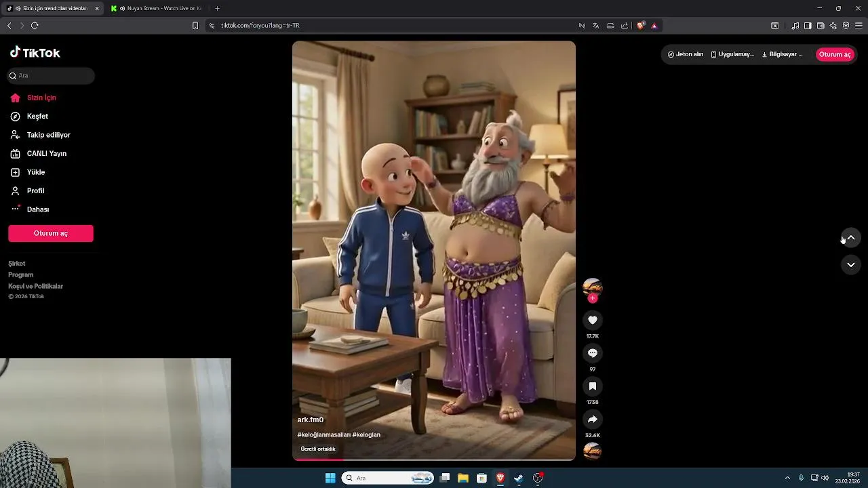Open Takip ediliyor feed
Screen dimensions: 868x488
[40, 135]
